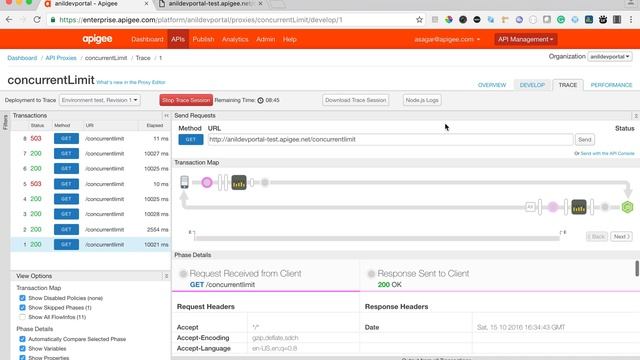Viewport: 640px width, 360px height.
Task: Open the Environment test, Revision 1 dropdown
Action: coord(100,100)
